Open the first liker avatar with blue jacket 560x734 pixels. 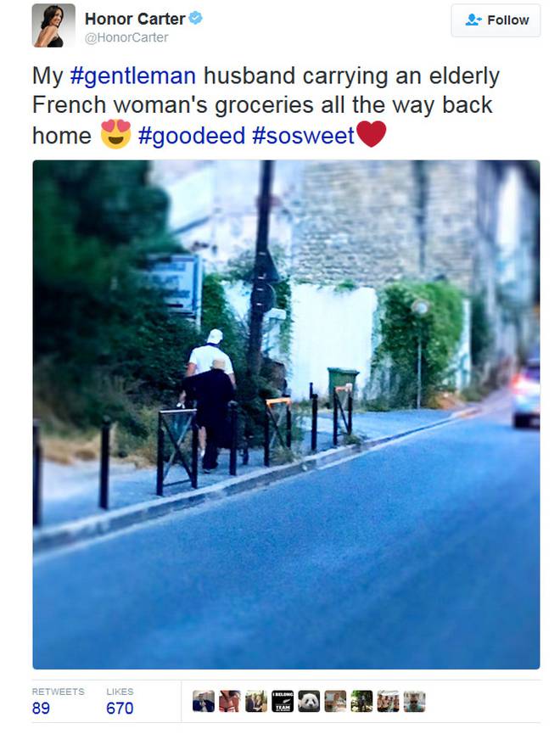tap(204, 701)
